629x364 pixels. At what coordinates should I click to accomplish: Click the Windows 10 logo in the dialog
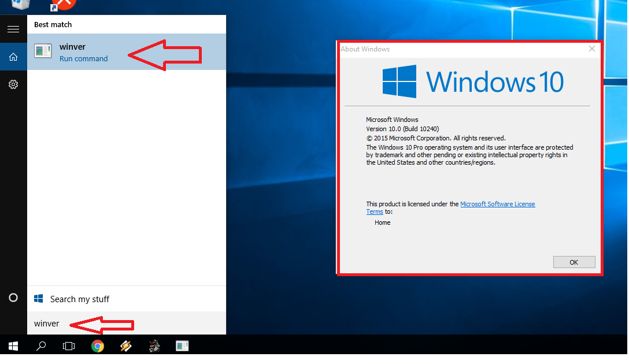click(473, 81)
